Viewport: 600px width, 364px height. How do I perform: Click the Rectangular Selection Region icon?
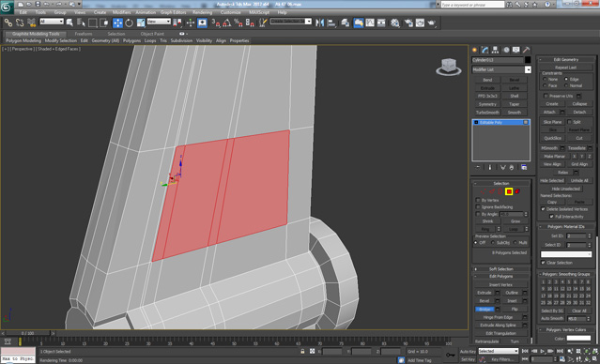click(x=92, y=23)
